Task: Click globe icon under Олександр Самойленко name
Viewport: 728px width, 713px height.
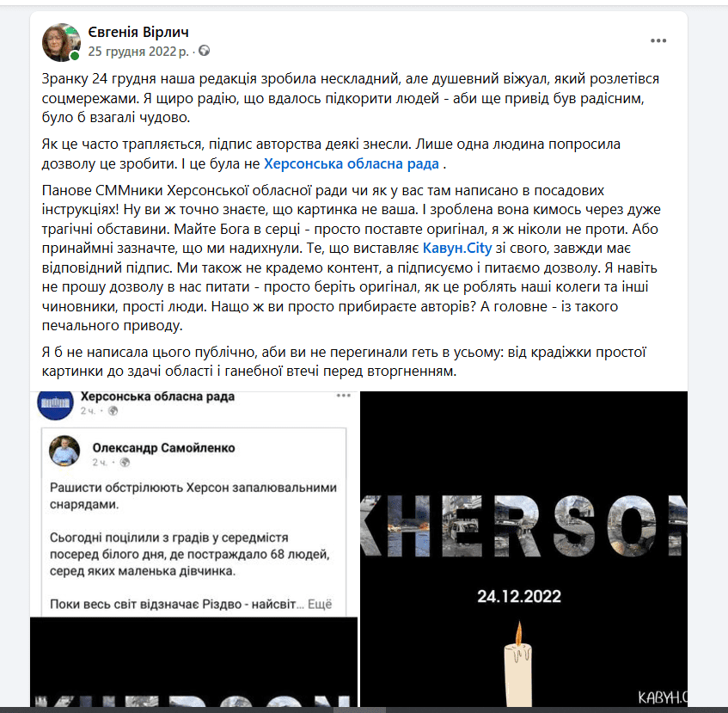Action: click(x=125, y=462)
